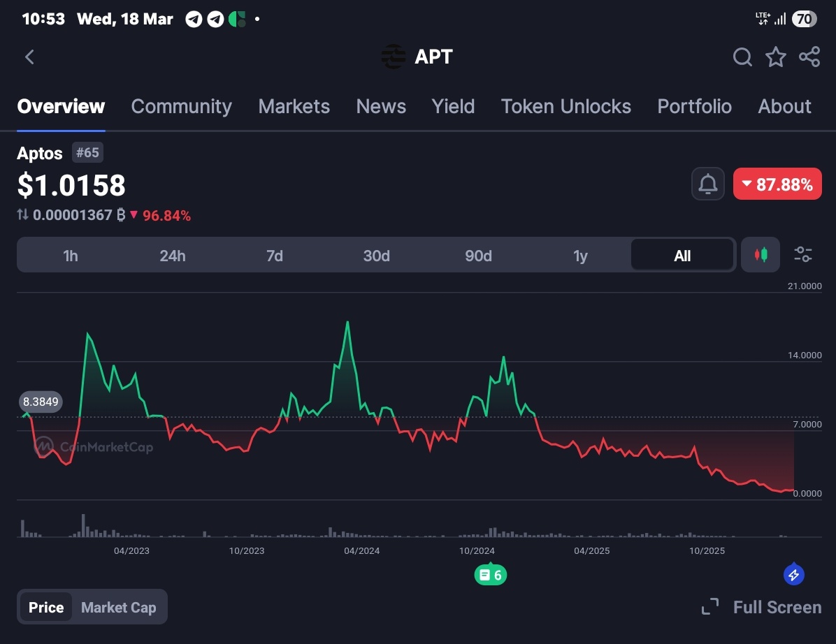Tap the Full Screen expand icon

[709, 607]
